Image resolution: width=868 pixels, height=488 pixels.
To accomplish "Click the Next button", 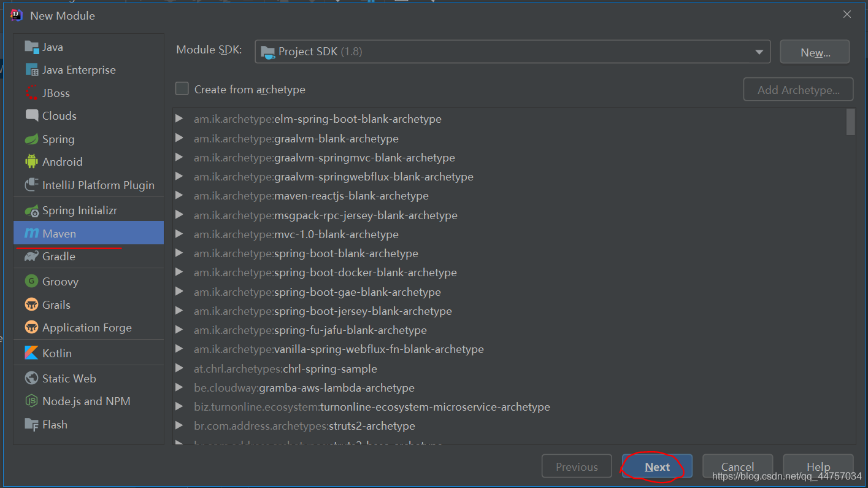I will coord(657,467).
